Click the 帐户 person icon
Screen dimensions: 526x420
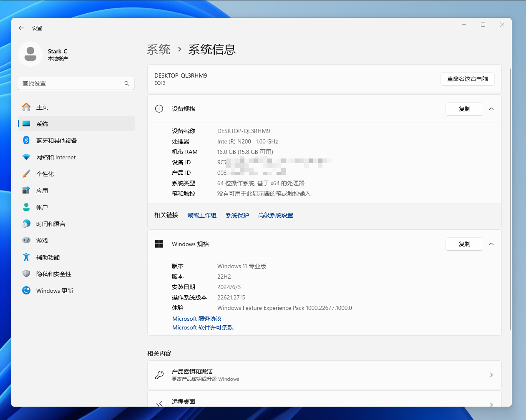pos(26,207)
